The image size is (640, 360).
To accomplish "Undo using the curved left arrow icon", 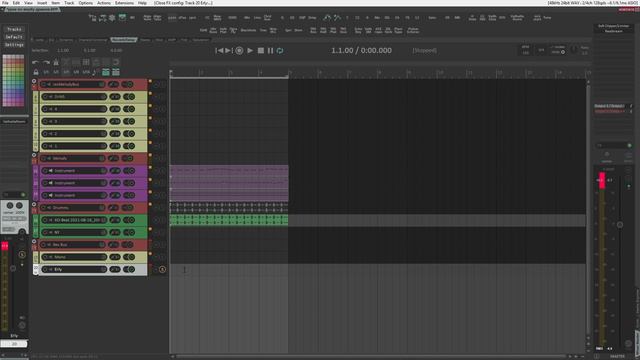I will pyautogui.click(x=36, y=62).
